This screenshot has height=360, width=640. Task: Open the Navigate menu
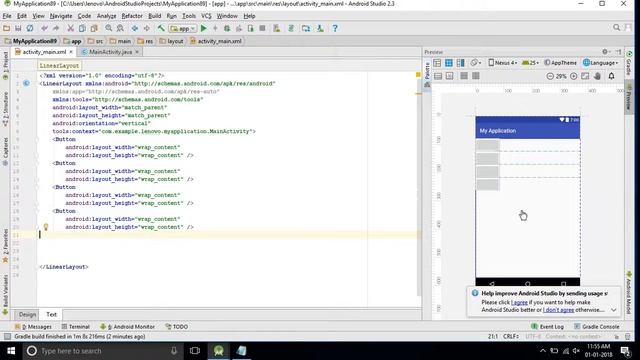pos(61,16)
